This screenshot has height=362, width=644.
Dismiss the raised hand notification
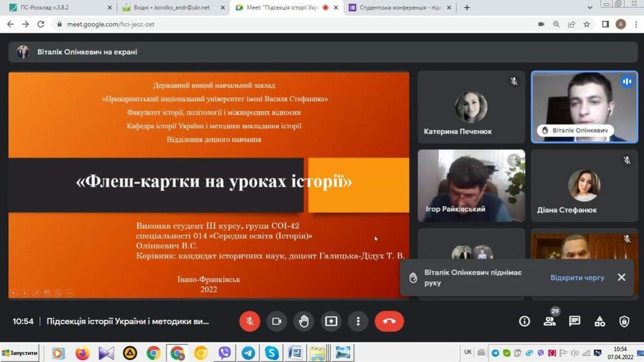[x=621, y=277]
